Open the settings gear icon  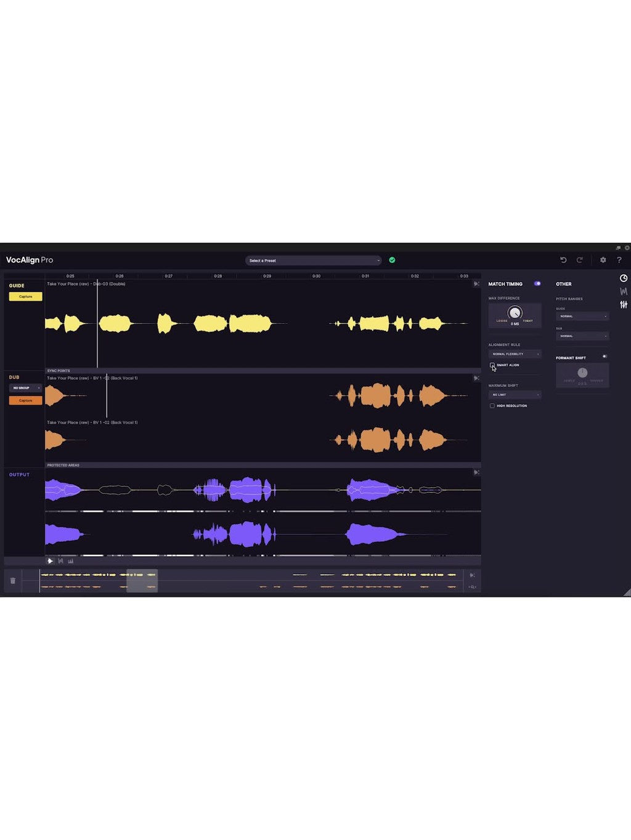[x=604, y=260]
